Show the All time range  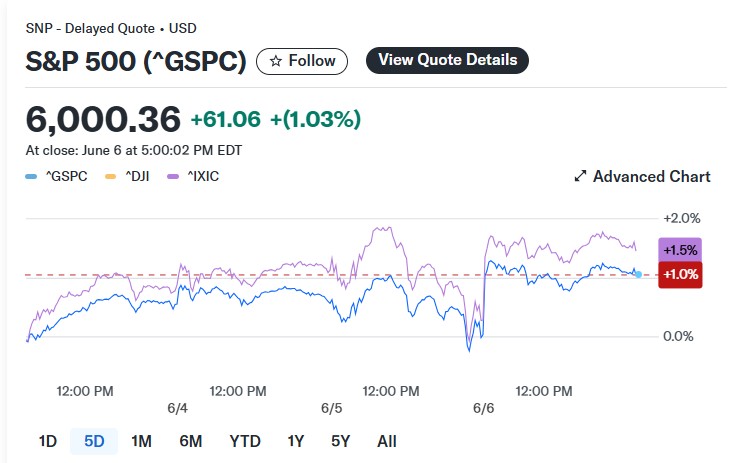click(x=386, y=441)
